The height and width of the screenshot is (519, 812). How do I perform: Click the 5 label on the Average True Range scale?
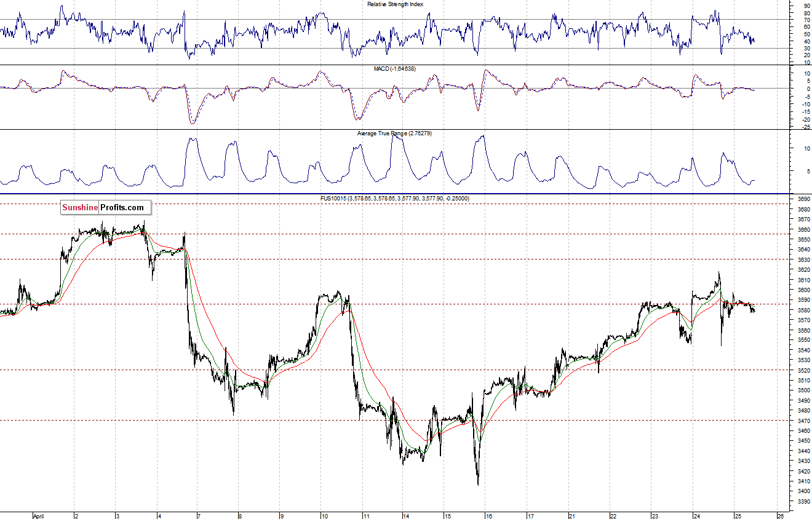pos(808,171)
